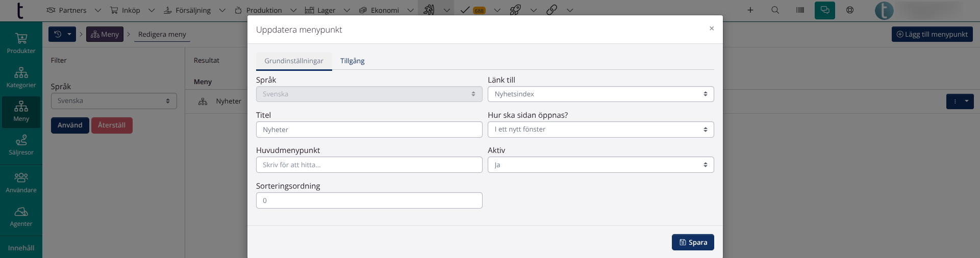Screen dimensions: 980x258
Task: Click the chain link icon in top bar
Action: point(551,10)
